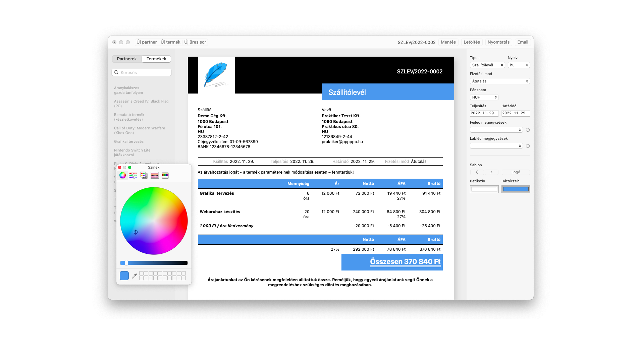Click the Mentés button
Screen dimensions: 644x362
pos(448,42)
